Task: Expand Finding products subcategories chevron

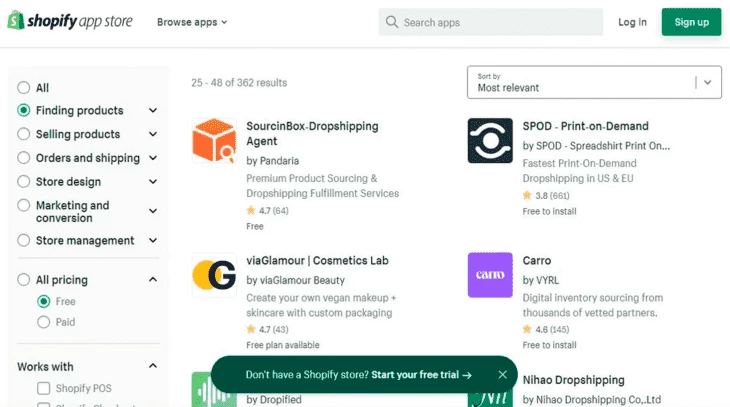Action: (x=153, y=110)
